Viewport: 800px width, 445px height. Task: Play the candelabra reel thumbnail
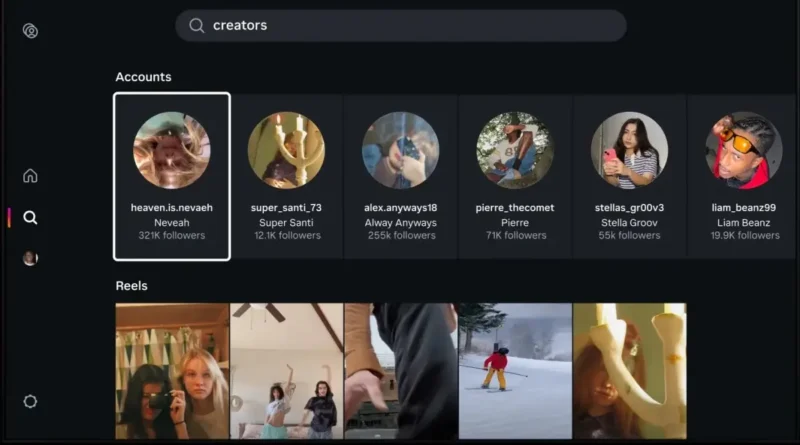(x=629, y=371)
